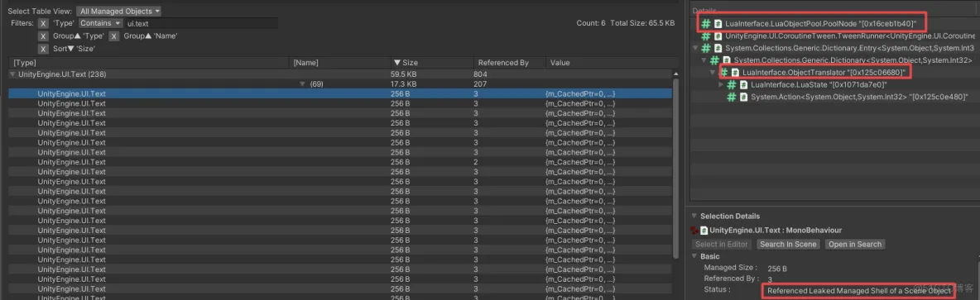The image size is (980, 300).
Task: Click the script file icon of ObjectTranslator row
Action: pos(736,73)
